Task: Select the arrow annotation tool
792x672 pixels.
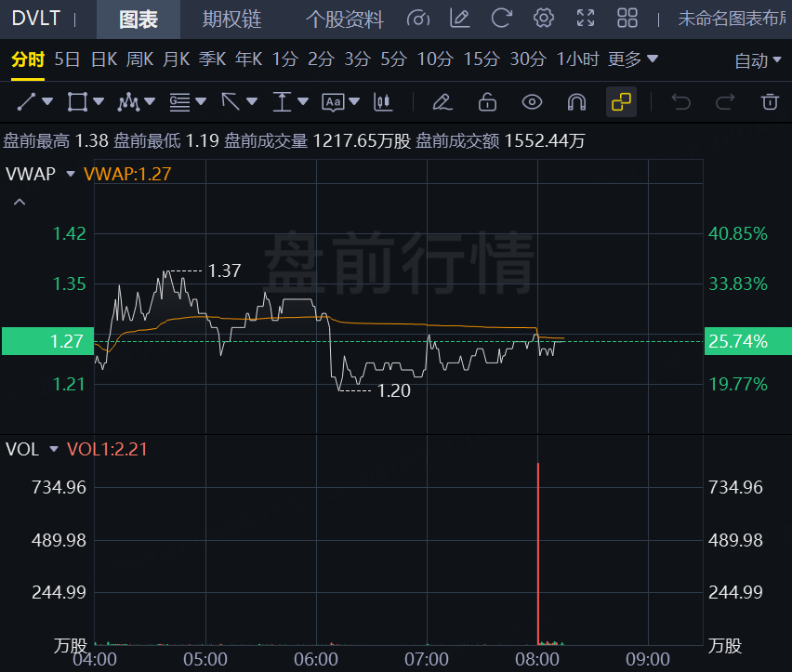Action: tap(231, 102)
